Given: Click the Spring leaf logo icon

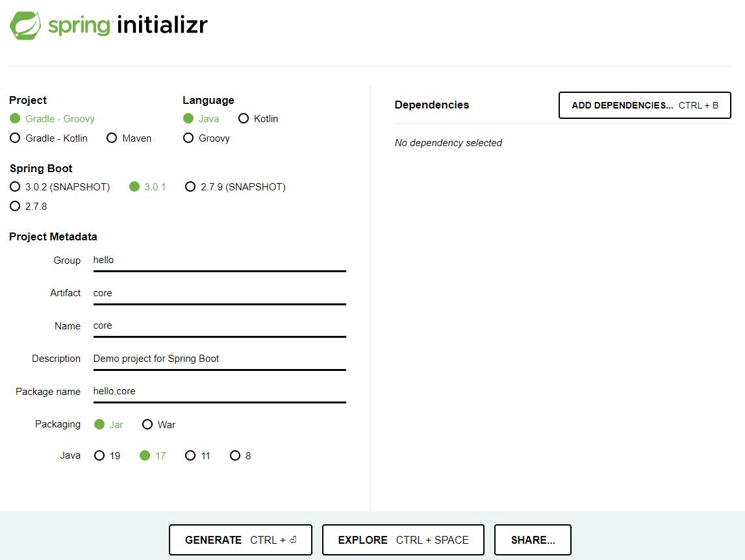Looking at the screenshot, I should [x=25, y=26].
